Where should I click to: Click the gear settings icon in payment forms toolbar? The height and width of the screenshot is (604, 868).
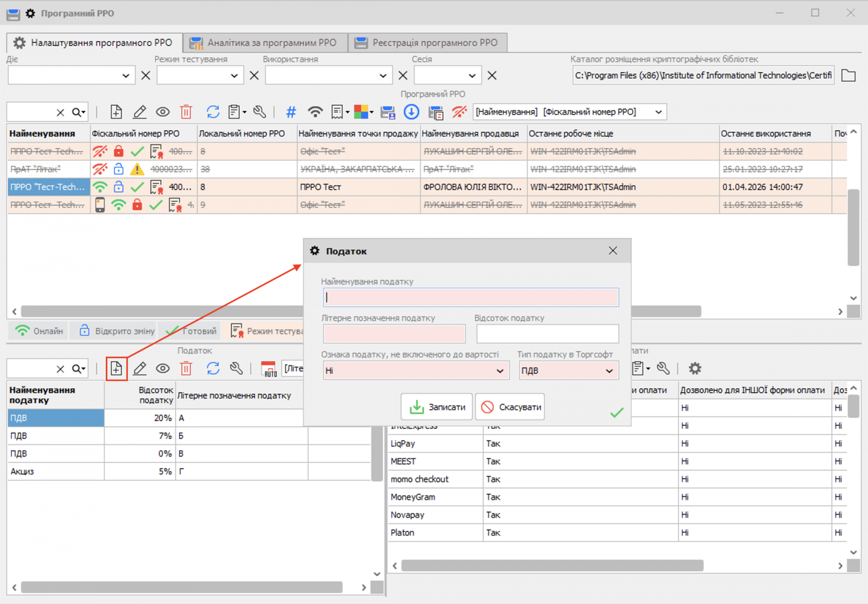[695, 368]
